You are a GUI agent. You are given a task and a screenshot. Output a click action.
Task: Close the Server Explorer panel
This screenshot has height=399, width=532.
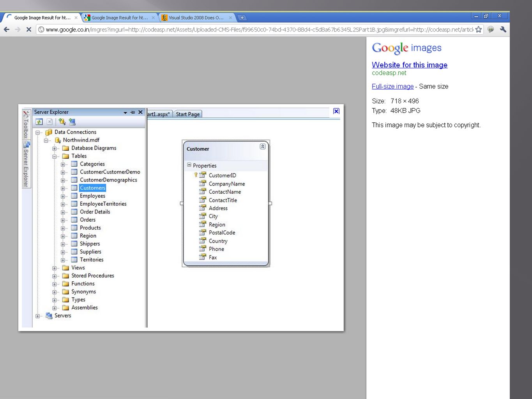coord(140,112)
